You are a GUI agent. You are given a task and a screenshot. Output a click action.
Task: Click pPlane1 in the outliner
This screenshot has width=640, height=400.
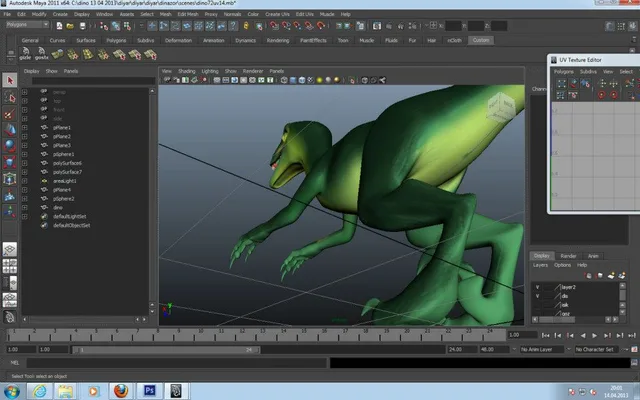[62, 127]
